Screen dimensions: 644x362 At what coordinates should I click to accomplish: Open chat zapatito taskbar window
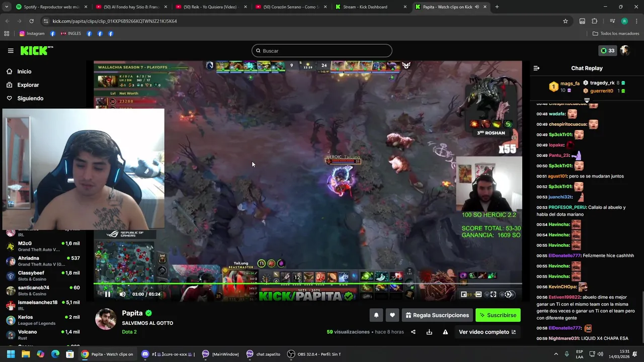click(264, 354)
